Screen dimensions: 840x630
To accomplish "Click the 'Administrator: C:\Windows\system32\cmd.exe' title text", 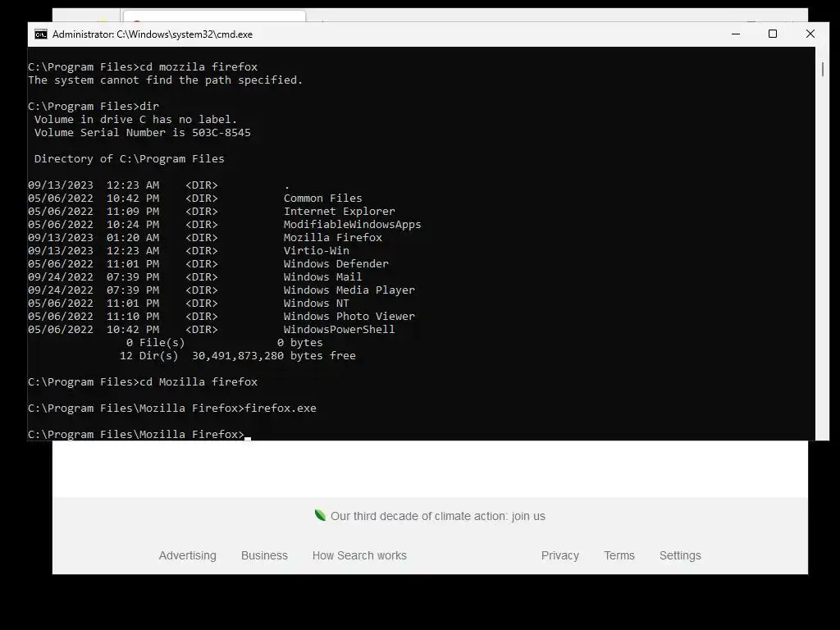I will click(152, 34).
